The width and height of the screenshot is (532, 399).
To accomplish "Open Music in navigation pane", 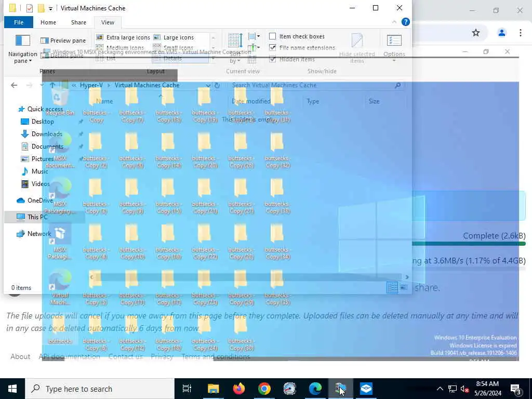I will [x=39, y=171].
